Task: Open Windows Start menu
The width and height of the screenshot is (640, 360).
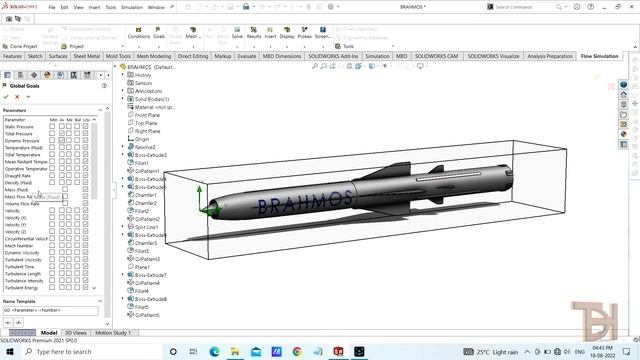Action: coord(10,351)
